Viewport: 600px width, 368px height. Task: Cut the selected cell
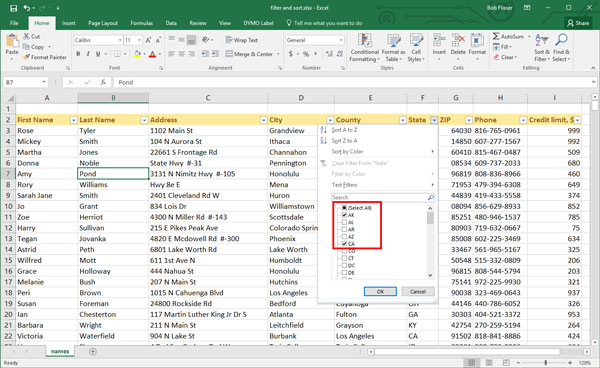click(x=31, y=36)
